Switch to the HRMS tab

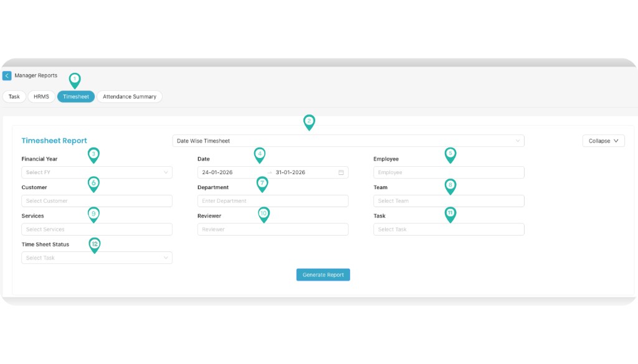coord(41,96)
